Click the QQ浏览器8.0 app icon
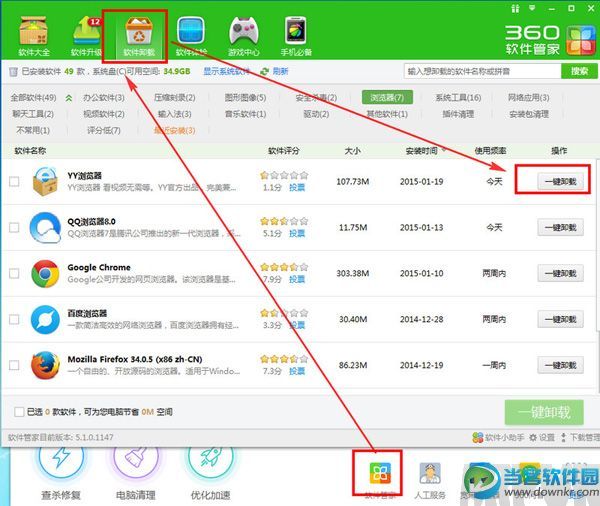 pyautogui.click(x=45, y=227)
